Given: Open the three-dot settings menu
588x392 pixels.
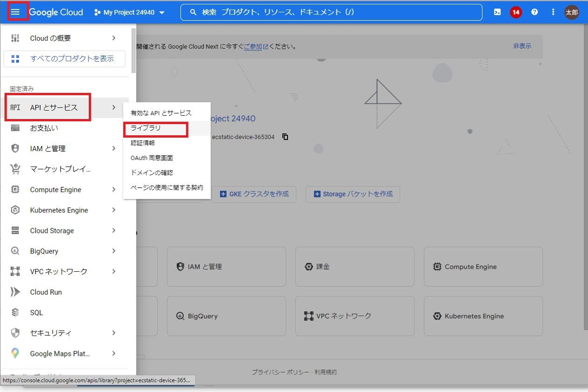Looking at the screenshot, I should point(553,13).
